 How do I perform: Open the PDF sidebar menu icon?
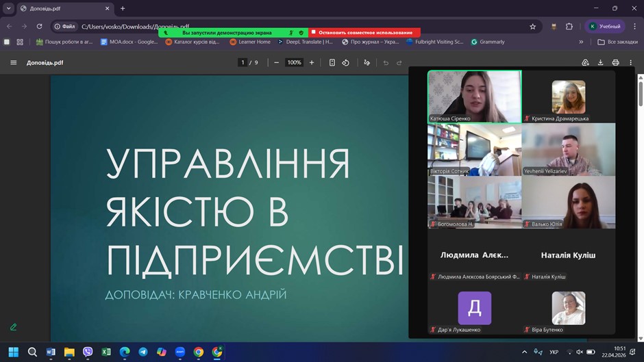tap(13, 62)
